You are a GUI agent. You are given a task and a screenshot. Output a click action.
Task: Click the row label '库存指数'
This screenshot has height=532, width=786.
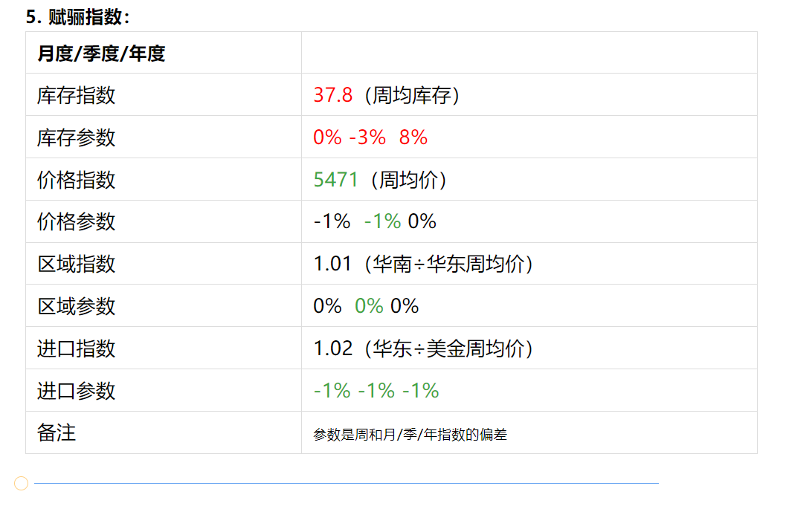click(x=76, y=95)
